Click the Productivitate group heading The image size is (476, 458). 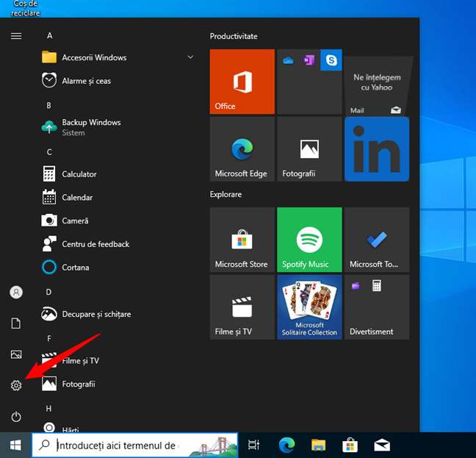234,36
